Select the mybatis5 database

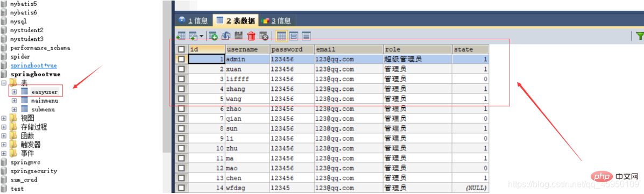click(x=24, y=4)
